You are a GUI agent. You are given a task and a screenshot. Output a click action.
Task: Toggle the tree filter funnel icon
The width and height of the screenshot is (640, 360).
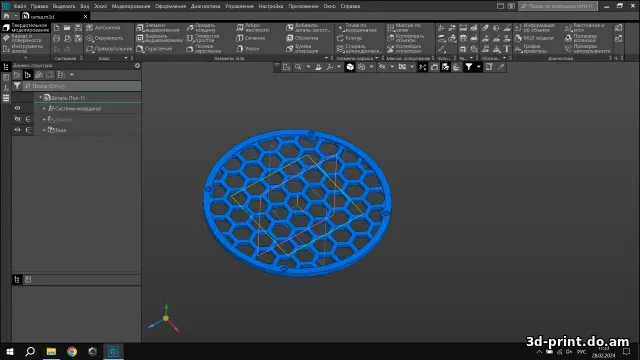pos(17,86)
